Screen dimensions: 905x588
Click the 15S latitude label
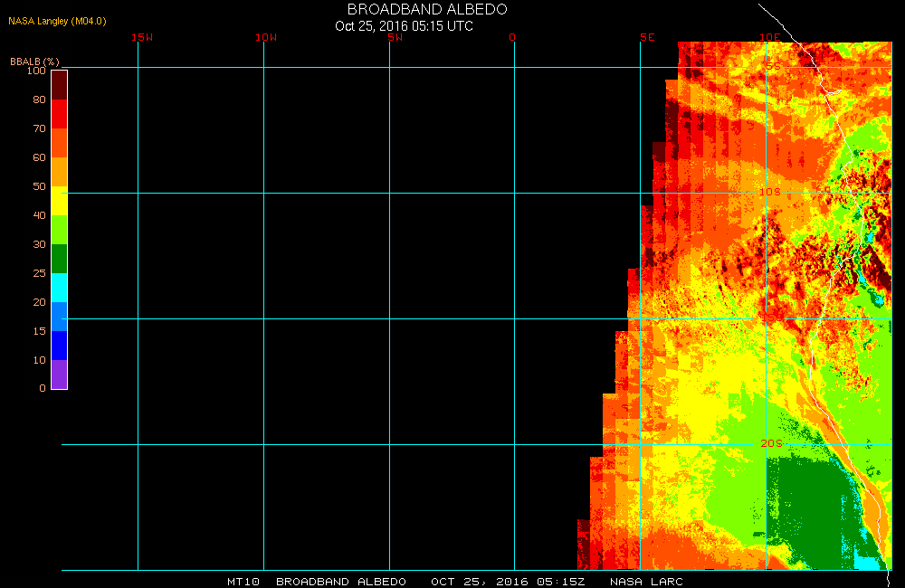point(772,318)
